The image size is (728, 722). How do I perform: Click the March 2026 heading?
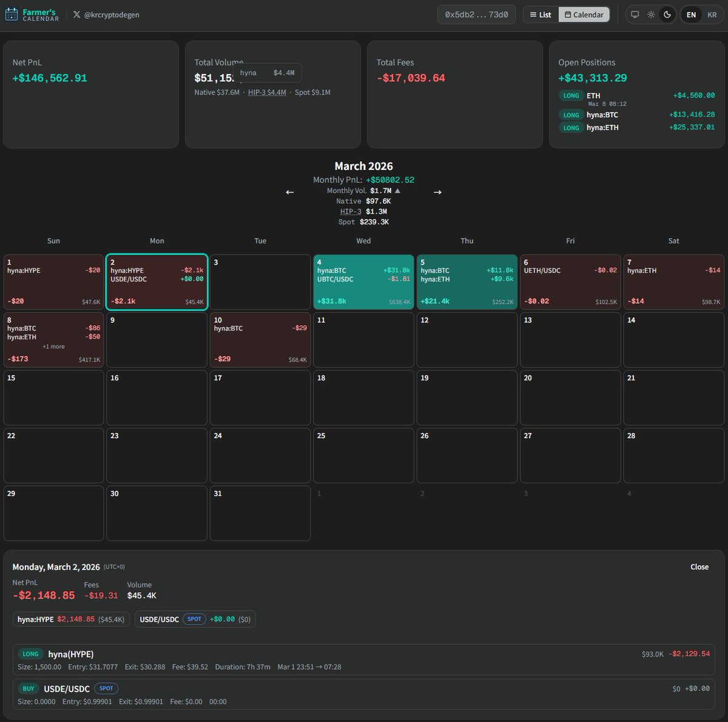[x=363, y=166]
